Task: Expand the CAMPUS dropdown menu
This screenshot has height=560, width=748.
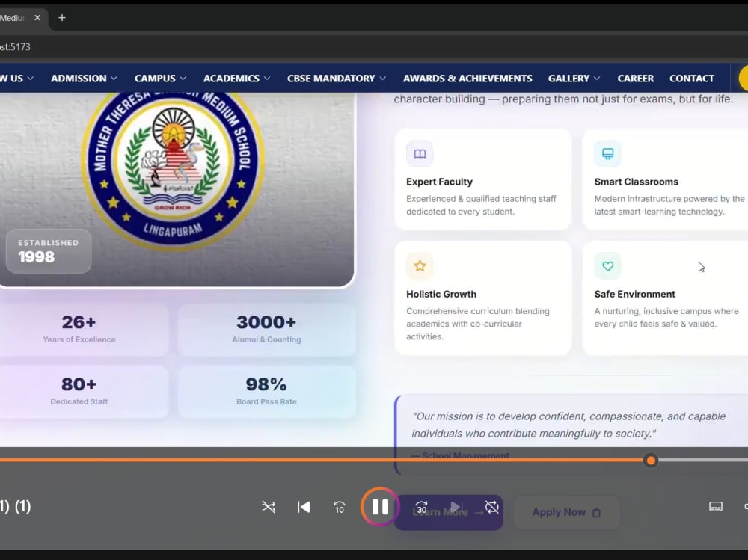Action: click(160, 79)
